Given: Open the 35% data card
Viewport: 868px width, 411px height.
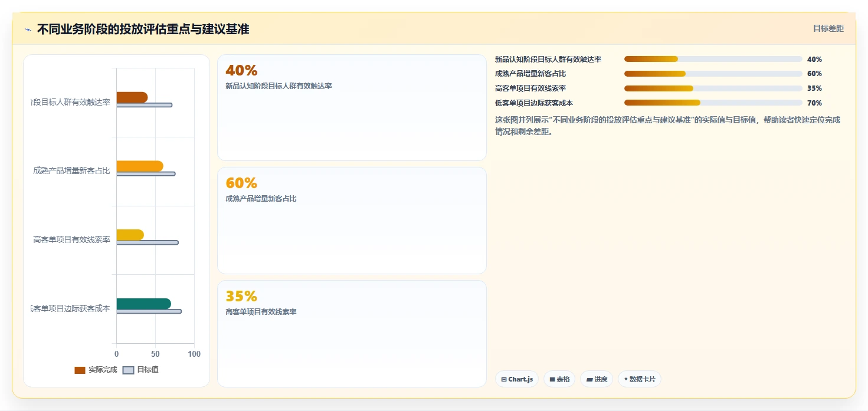Looking at the screenshot, I should pyautogui.click(x=352, y=334).
